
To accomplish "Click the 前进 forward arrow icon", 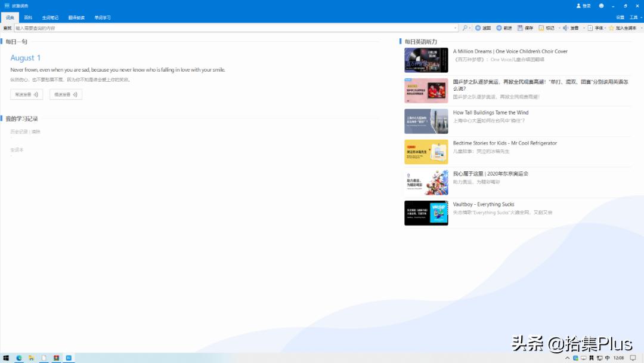I will (x=499, y=28).
